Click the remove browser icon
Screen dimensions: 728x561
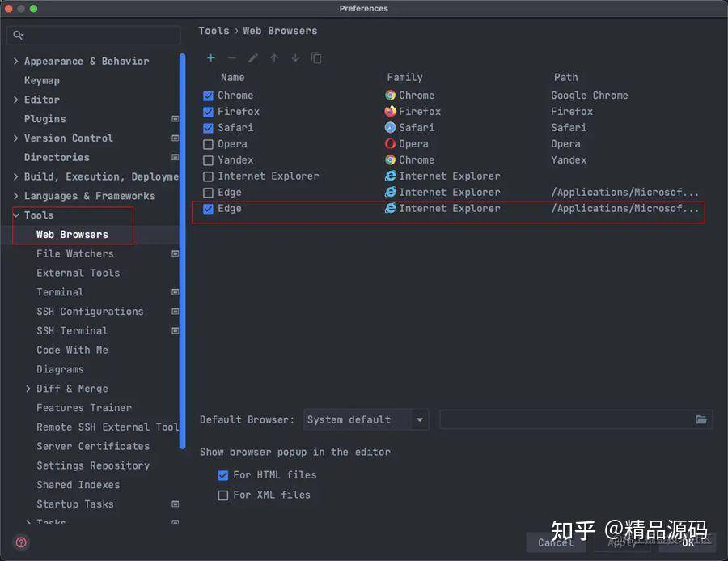click(232, 58)
